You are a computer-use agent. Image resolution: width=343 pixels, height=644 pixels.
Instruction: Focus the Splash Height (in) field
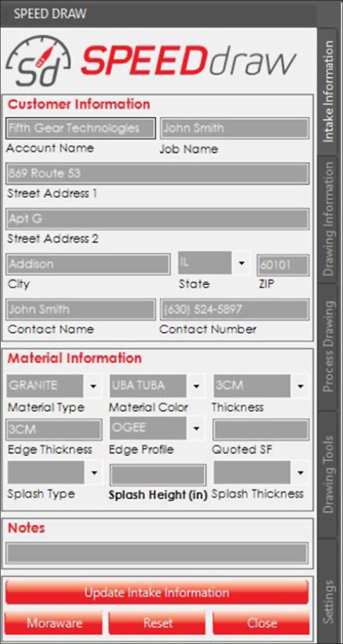[x=157, y=475]
